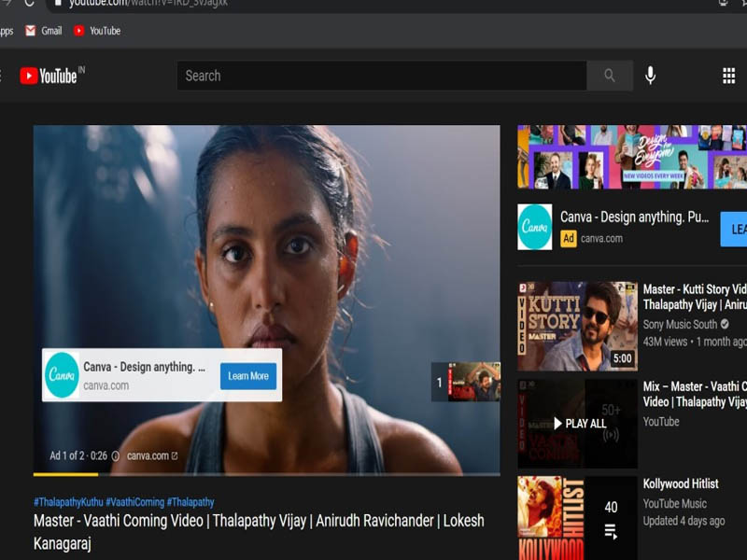Open the Sony Music South channel
Image resolution: width=747 pixels, height=560 pixels.
(x=681, y=324)
